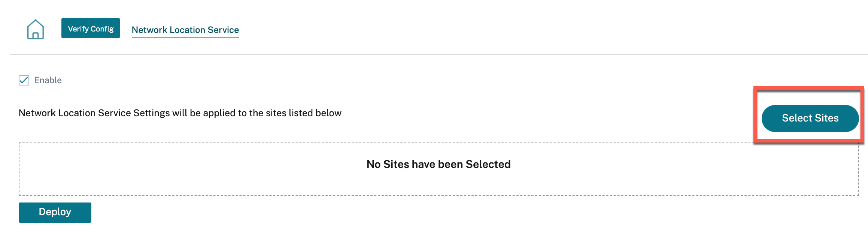Choose sites using the Select Sites button

click(810, 118)
